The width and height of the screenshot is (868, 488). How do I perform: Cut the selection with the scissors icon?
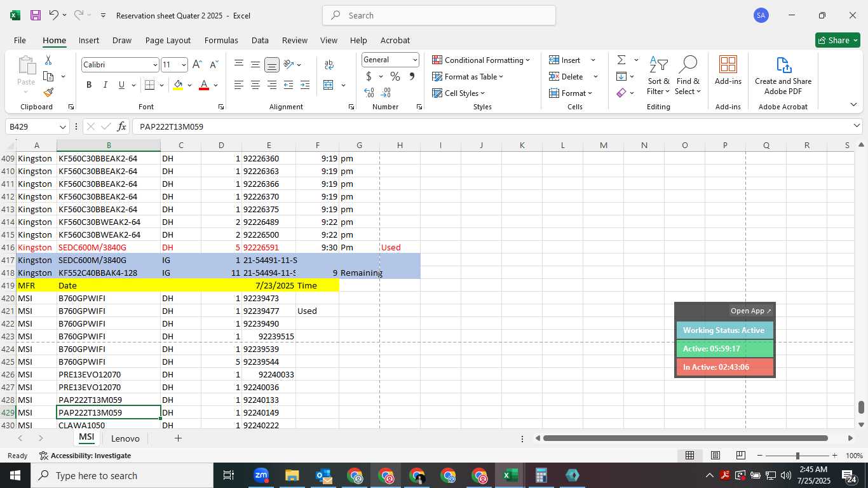pyautogui.click(x=48, y=60)
